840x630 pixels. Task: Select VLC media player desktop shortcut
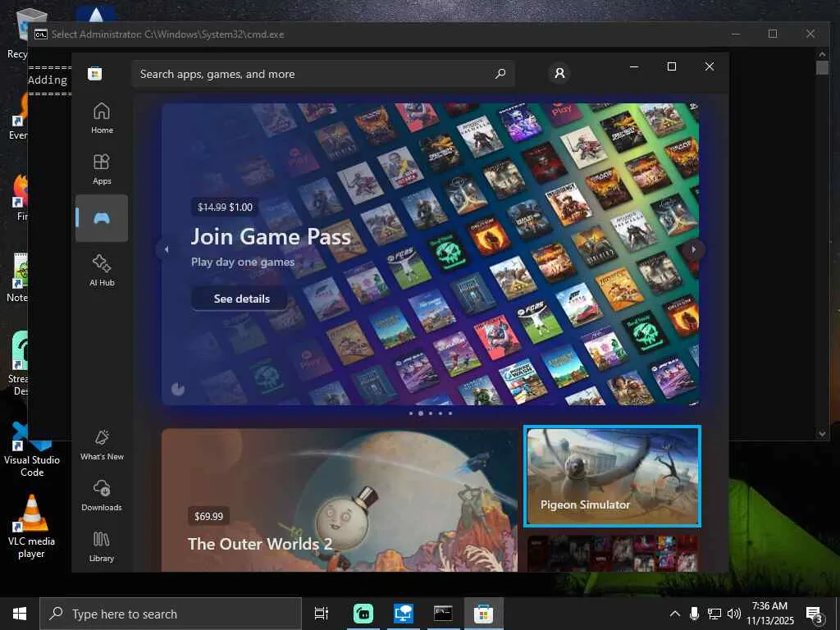pos(31,527)
